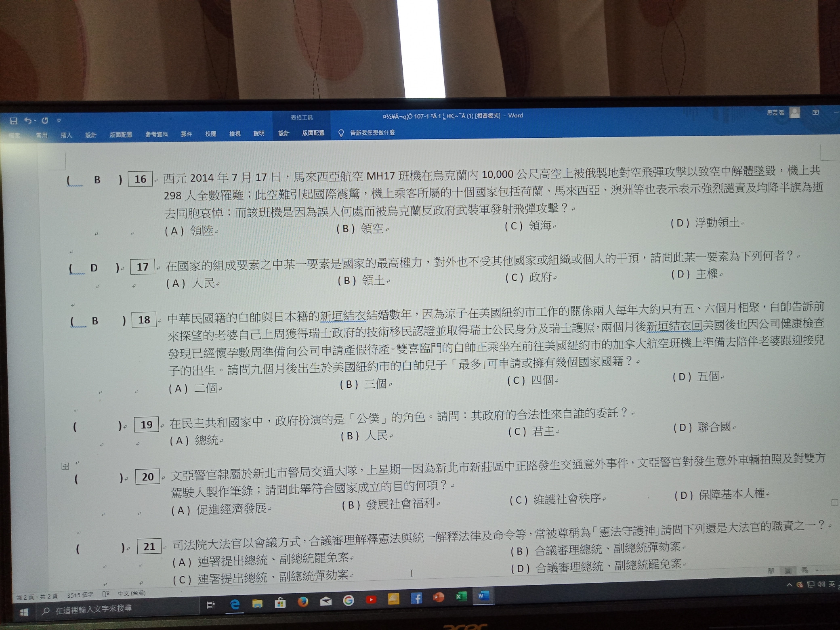Click the 英 input method indicator
The image size is (840, 630).
[x=832, y=584]
